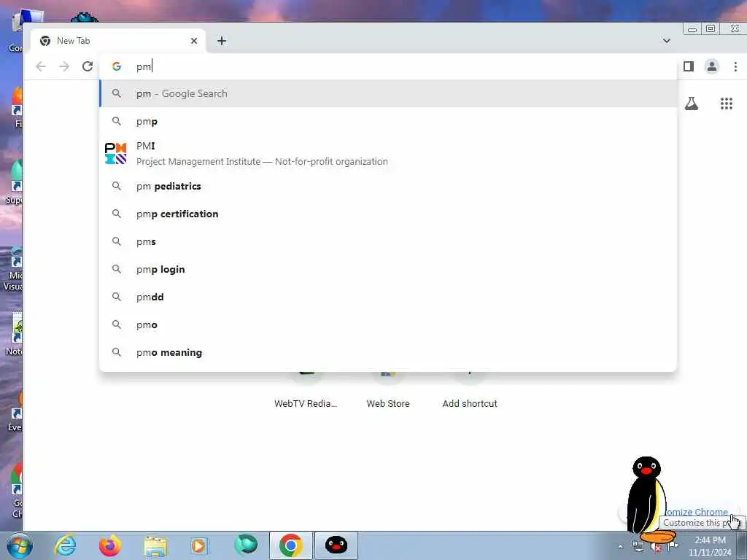Open Windows Media Player from the taskbar
Screen dimensions: 747x560
[x=199, y=545]
